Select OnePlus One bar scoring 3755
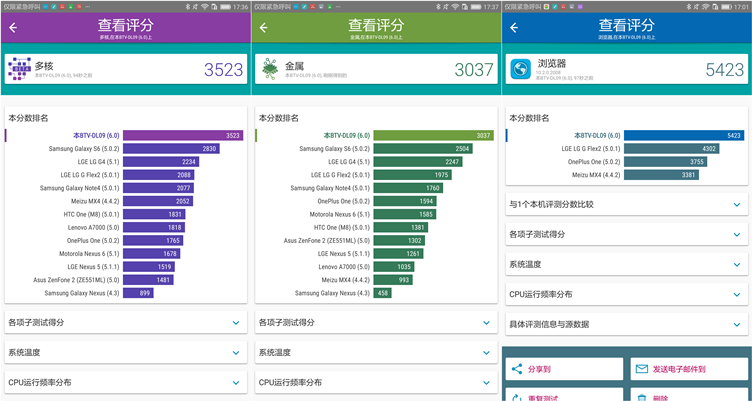Screen dimensions: 752x401 pyautogui.click(x=666, y=162)
